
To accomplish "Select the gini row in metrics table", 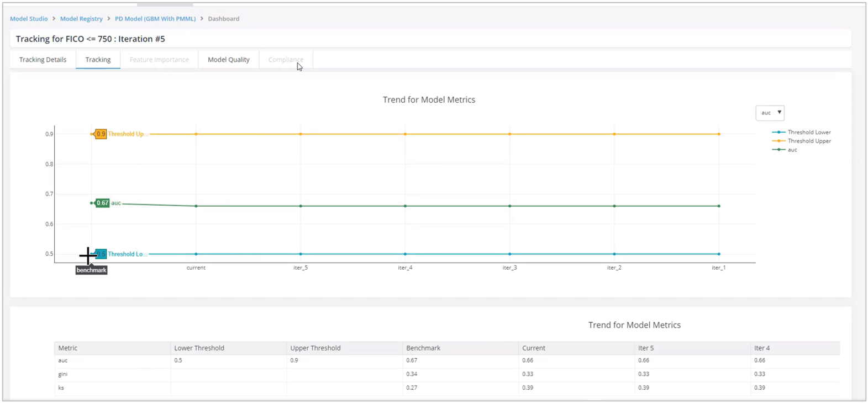I will coord(63,374).
